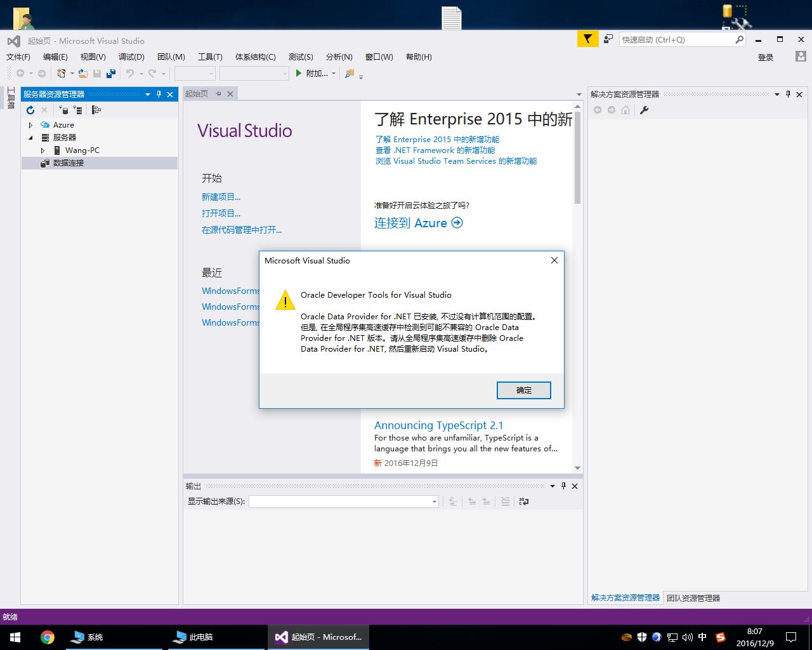Switch to the 此电脑 taskbar window
Screen dimensions: 812x650
[x=217, y=637]
